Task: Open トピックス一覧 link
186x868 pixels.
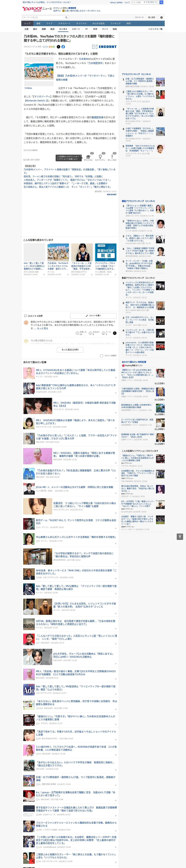Action: point(155,29)
